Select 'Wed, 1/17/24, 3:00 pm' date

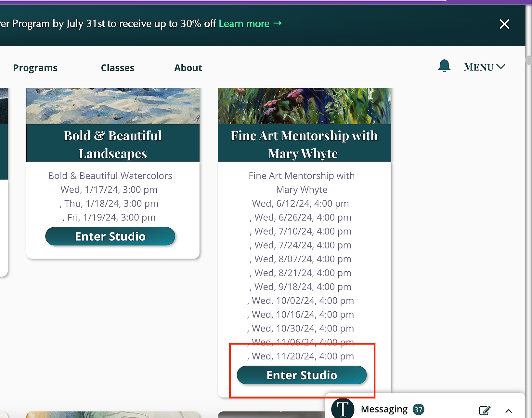pos(109,190)
